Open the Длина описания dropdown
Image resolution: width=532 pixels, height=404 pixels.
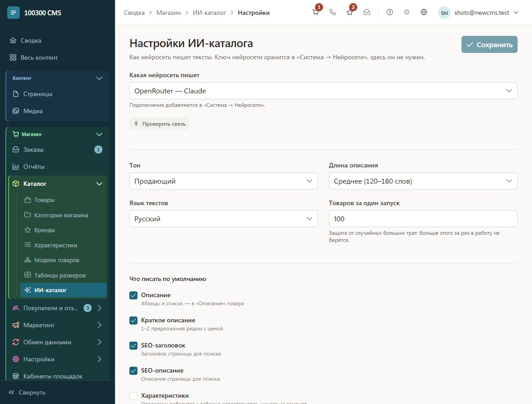tap(423, 181)
